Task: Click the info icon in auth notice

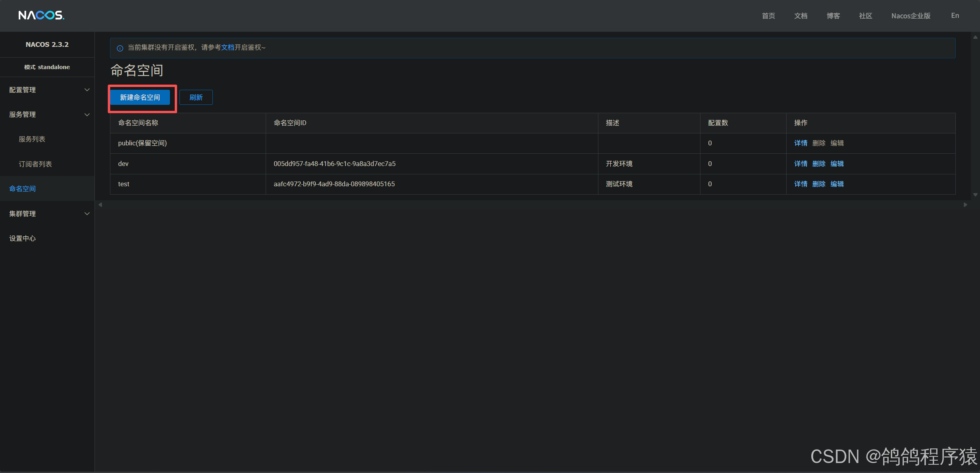Action: pos(120,48)
